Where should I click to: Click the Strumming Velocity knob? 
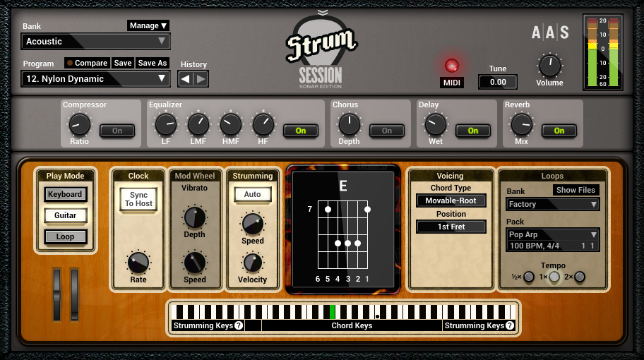point(253,263)
